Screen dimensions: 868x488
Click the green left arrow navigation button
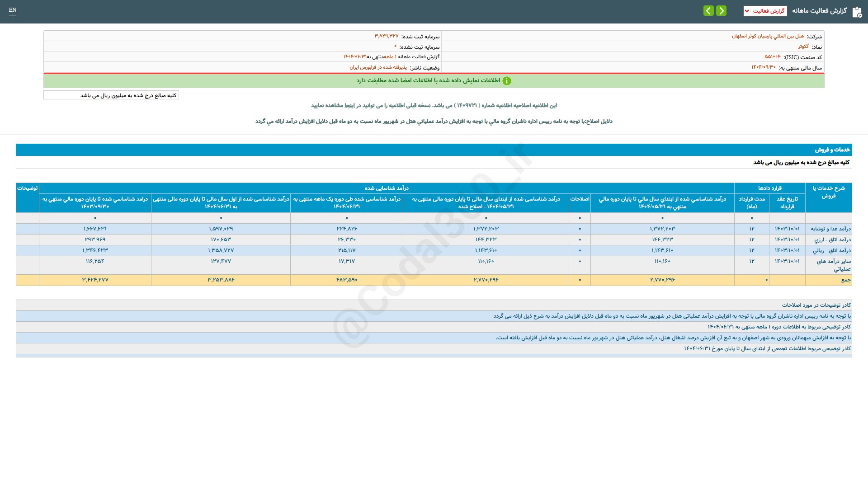tap(708, 10)
